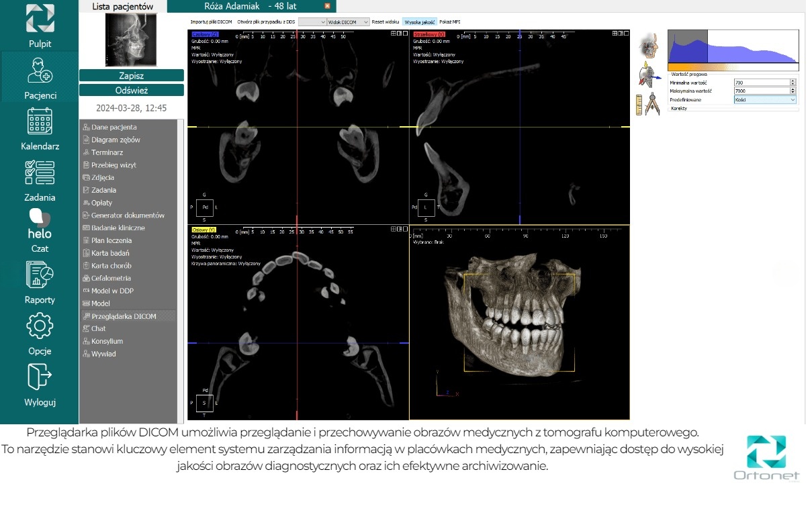Open the helo Czat icon
The height and width of the screenshot is (529, 812).
(x=40, y=224)
